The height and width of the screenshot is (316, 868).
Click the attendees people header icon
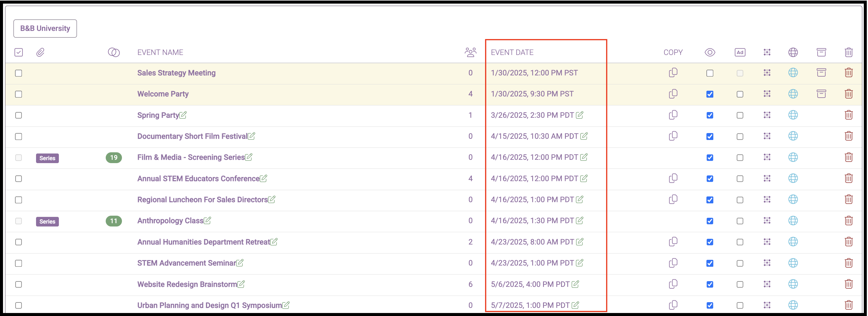(x=470, y=52)
